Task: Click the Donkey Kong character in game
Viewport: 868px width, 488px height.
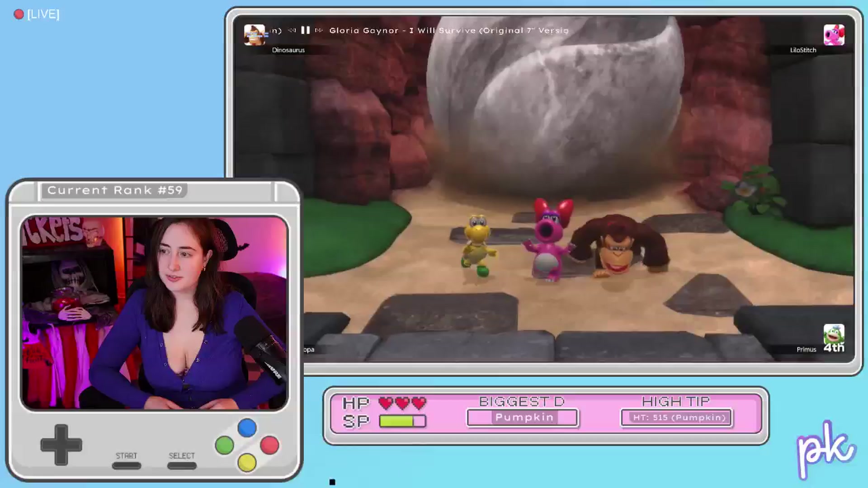Action: pos(620,246)
